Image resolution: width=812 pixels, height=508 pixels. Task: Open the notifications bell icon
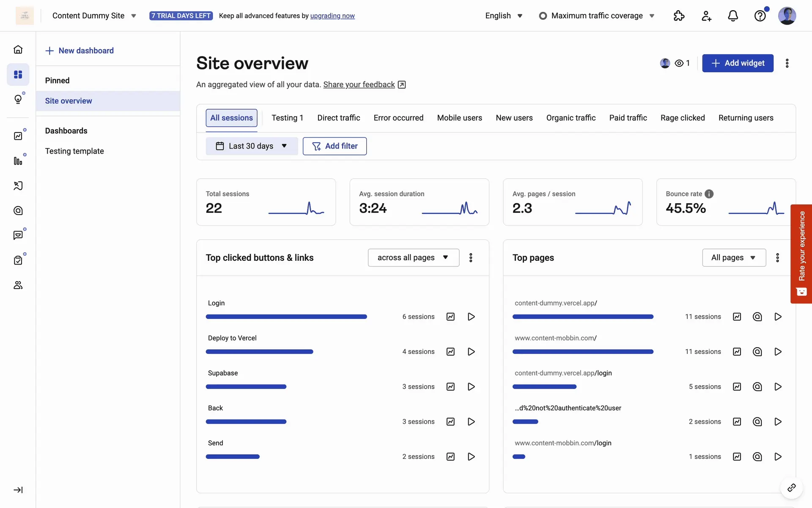[x=732, y=16]
